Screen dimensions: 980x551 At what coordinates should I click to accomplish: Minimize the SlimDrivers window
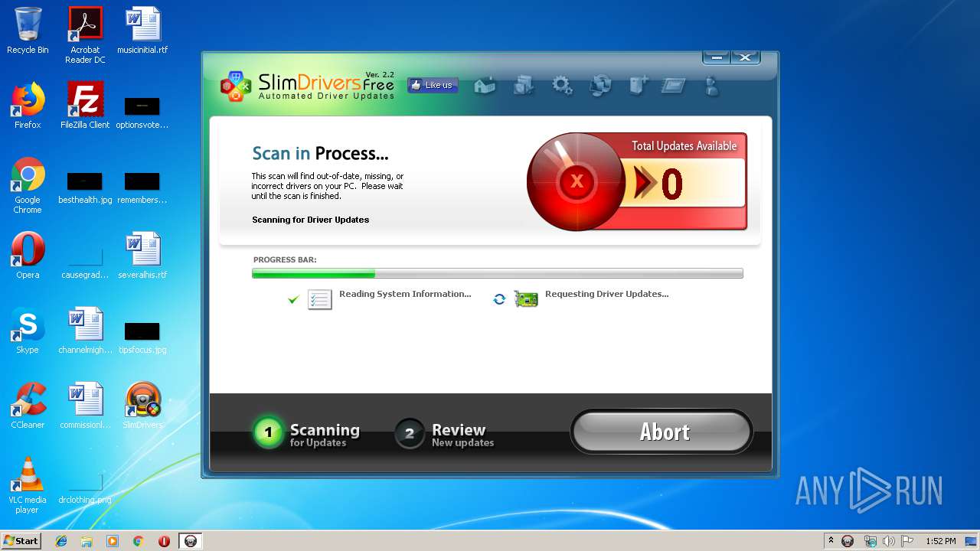[717, 57]
